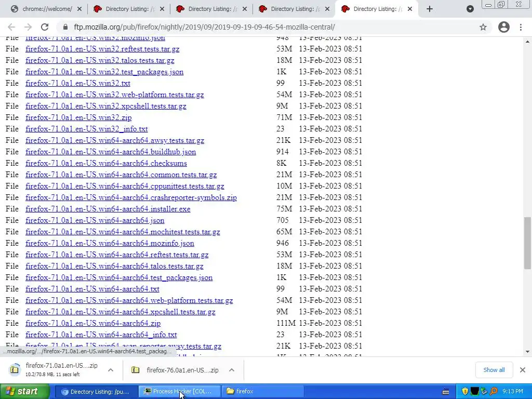Screen dimensions: 532x399
Task: Open win64-aarch64.mochitest.tests.tar.gz link
Action: click(123, 232)
